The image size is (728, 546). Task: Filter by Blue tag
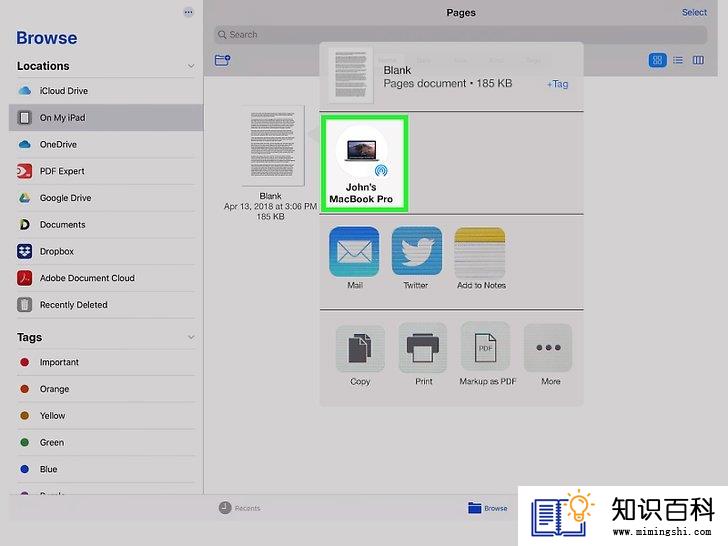click(106, 469)
